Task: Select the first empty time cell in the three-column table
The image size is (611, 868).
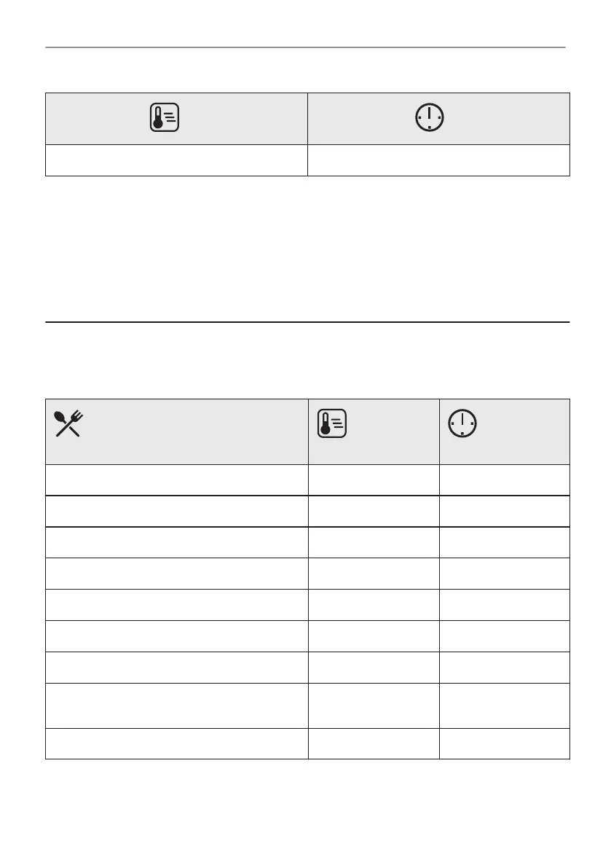Action: coord(505,480)
